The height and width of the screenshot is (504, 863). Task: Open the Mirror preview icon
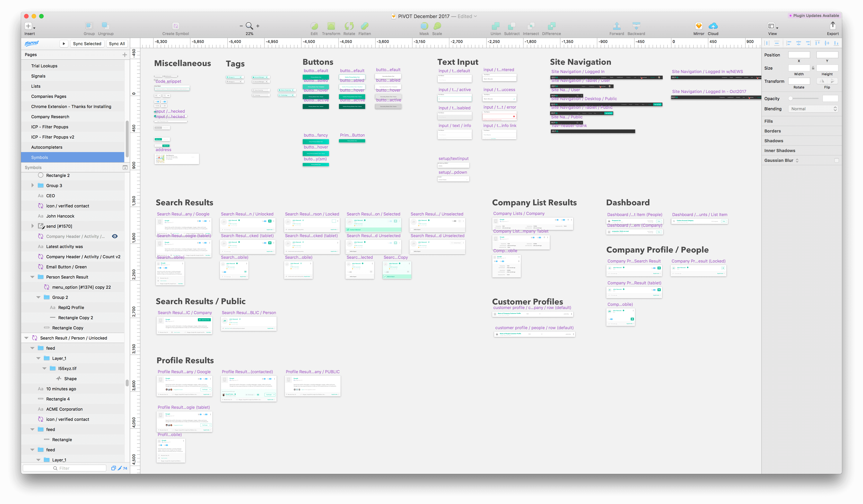[699, 26]
